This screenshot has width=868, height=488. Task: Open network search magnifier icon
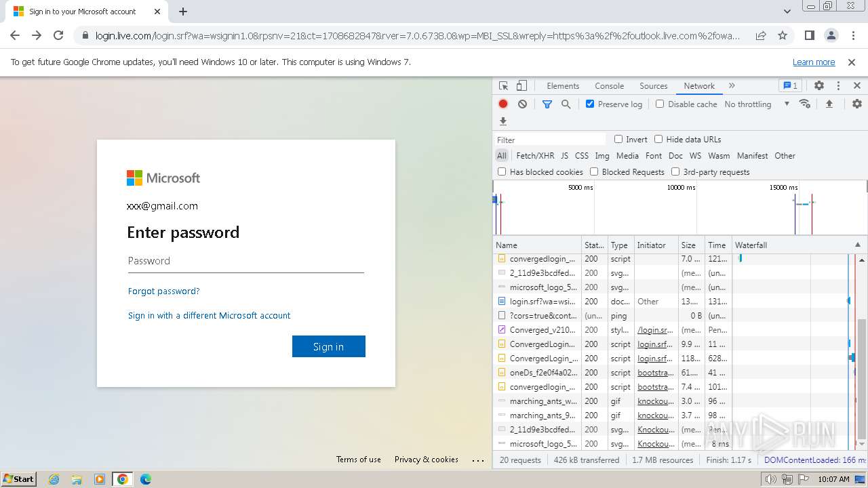click(x=566, y=104)
